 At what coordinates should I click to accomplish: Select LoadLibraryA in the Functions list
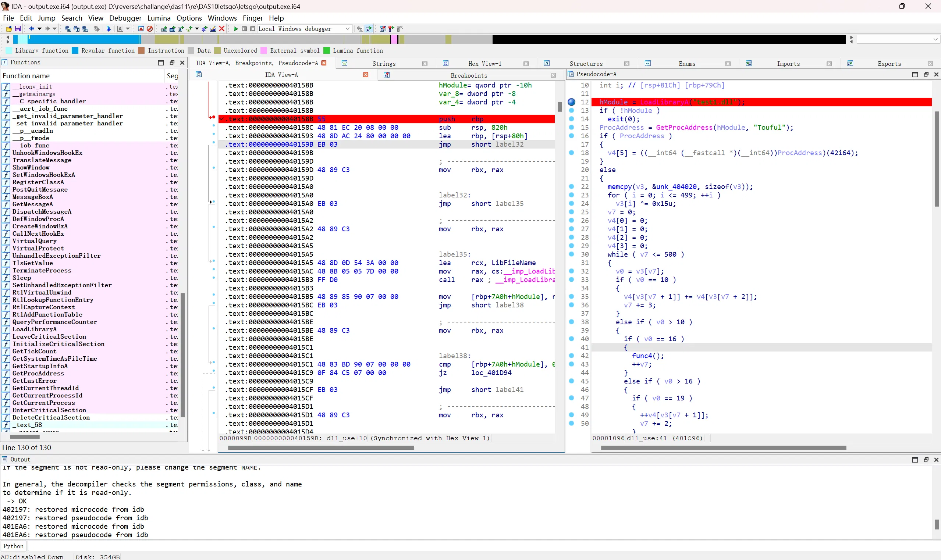pyautogui.click(x=34, y=329)
